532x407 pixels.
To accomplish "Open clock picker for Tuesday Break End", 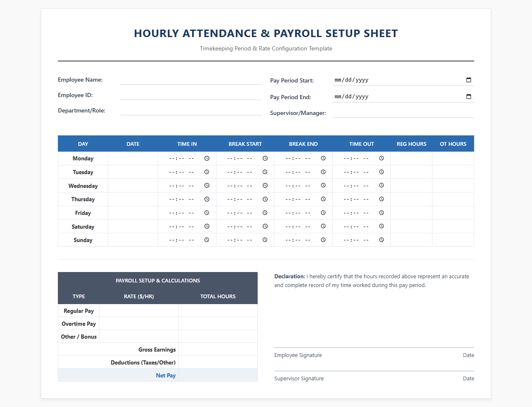I will click(x=323, y=172).
